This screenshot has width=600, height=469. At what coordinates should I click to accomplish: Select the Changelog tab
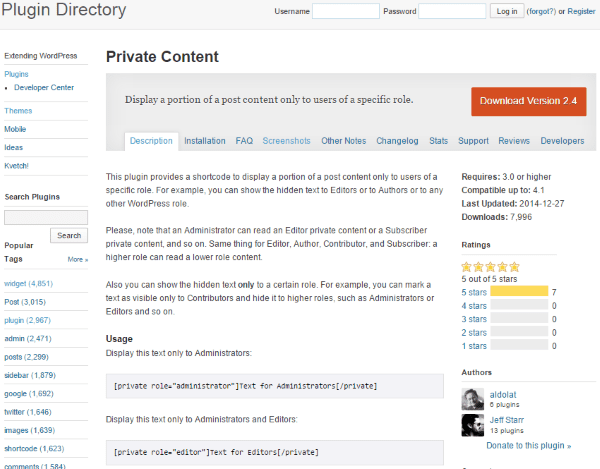[x=397, y=141]
